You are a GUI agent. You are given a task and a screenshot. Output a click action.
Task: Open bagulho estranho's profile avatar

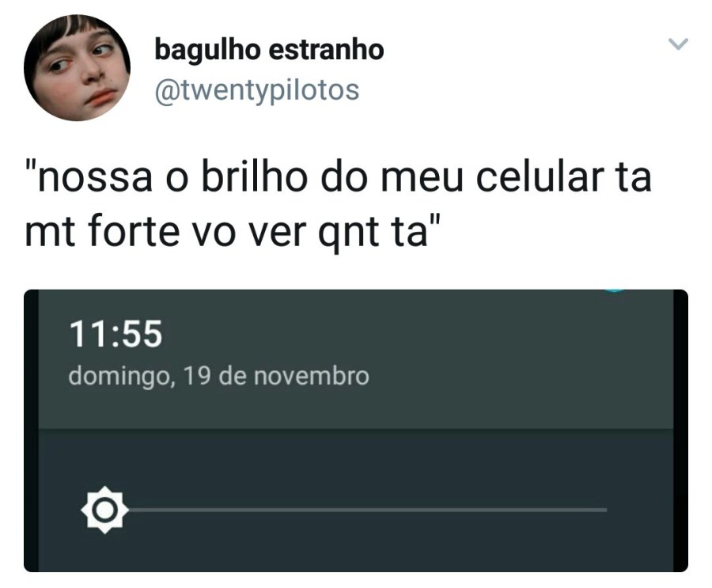pos(78,68)
